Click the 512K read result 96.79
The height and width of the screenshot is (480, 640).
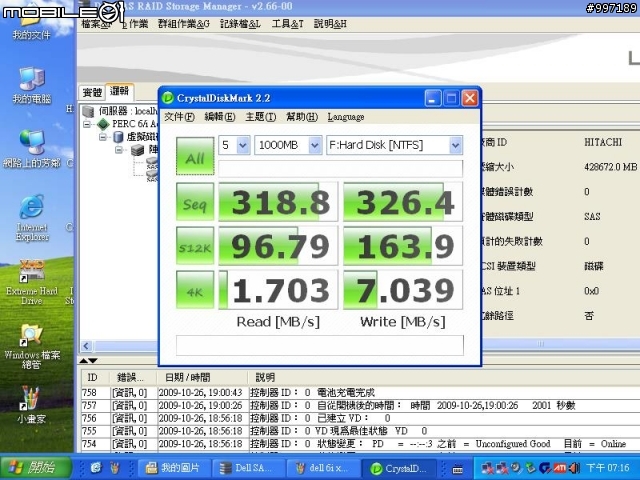click(x=278, y=246)
